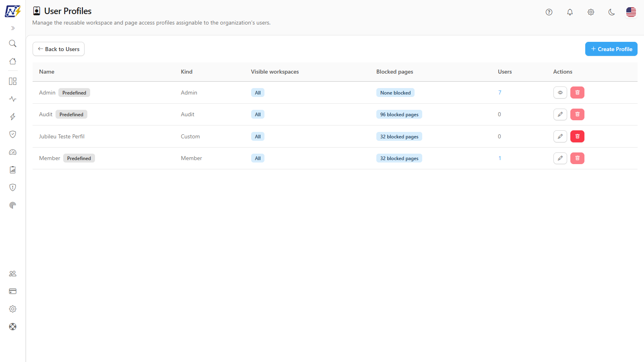The height and width of the screenshot is (362, 644).
Task: Open language selector US flag
Action: (631, 12)
